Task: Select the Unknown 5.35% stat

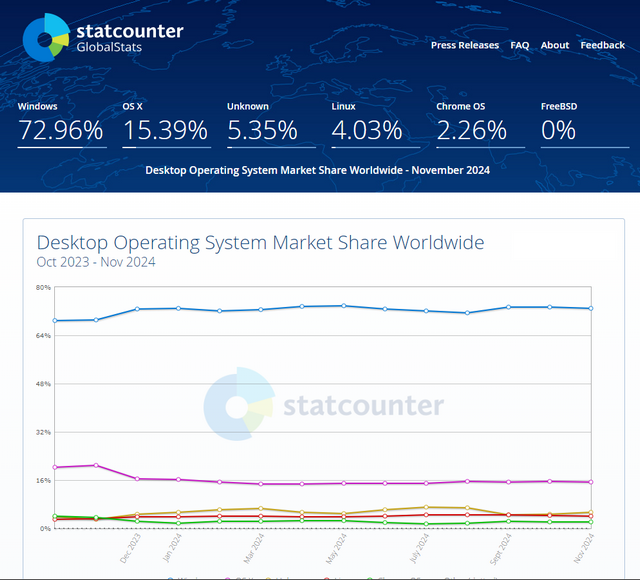Action: click(271, 124)
